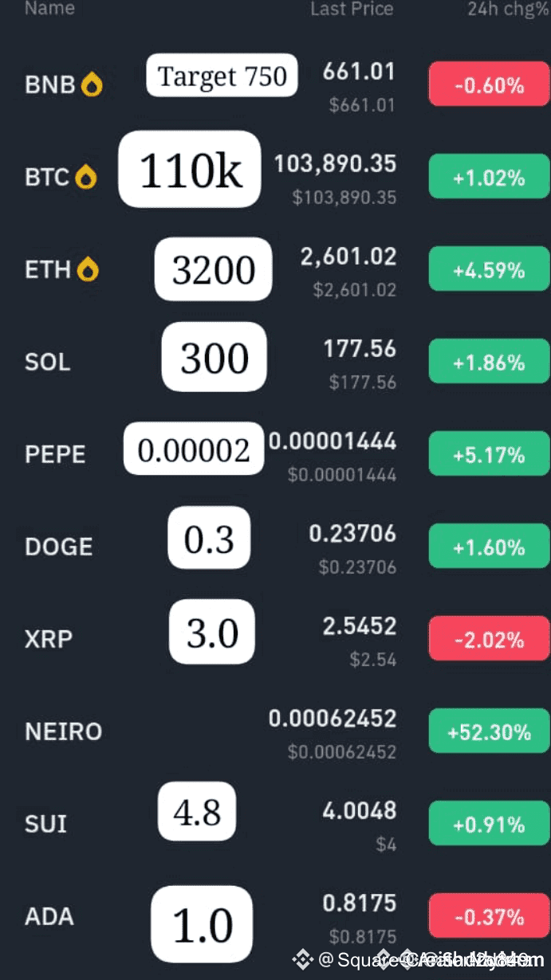551x980 pixels.
Task: Sort the list by the Name column
Action: click(x=49, y=10)
